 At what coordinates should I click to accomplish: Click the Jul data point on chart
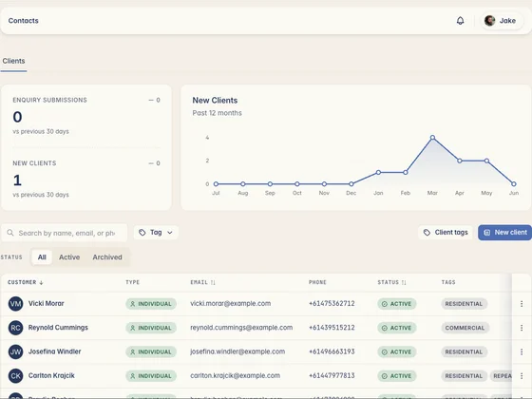click(x=216, y=184)
